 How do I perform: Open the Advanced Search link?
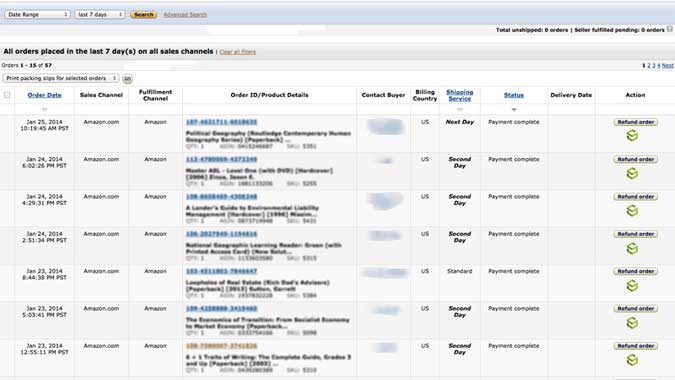tap(185, 15)
